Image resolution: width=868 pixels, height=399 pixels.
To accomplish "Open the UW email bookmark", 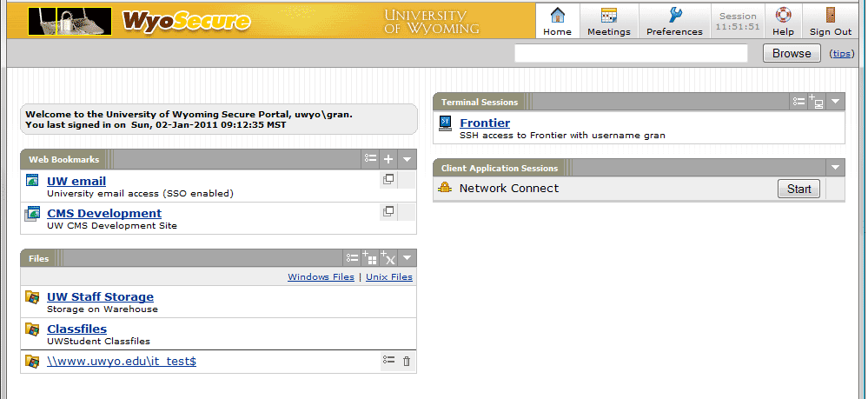I will 76,181.
